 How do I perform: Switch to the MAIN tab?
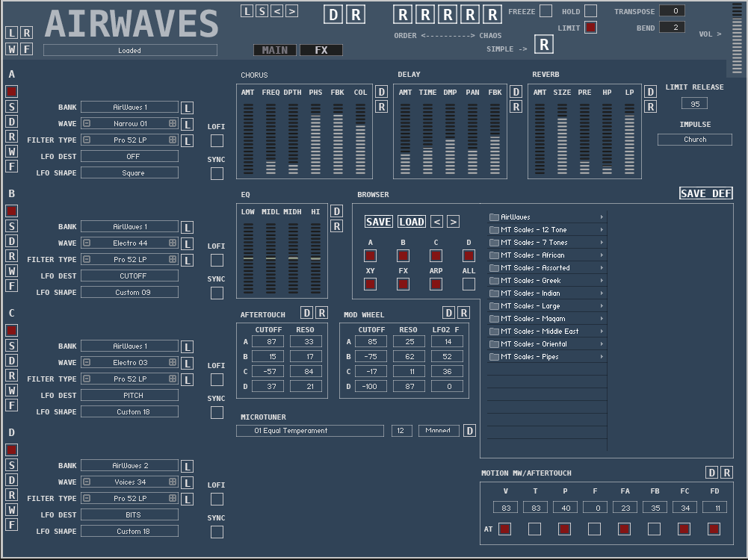coord(275,50)
